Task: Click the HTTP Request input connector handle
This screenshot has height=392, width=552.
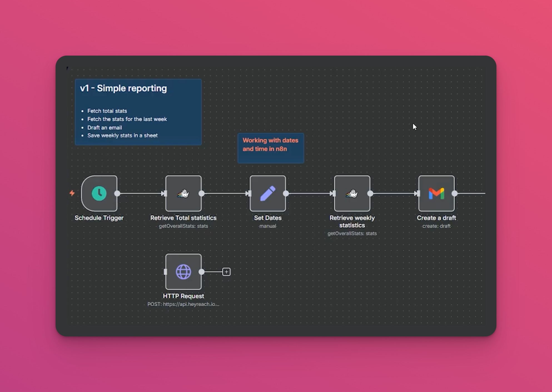Action: click(166, 272)
